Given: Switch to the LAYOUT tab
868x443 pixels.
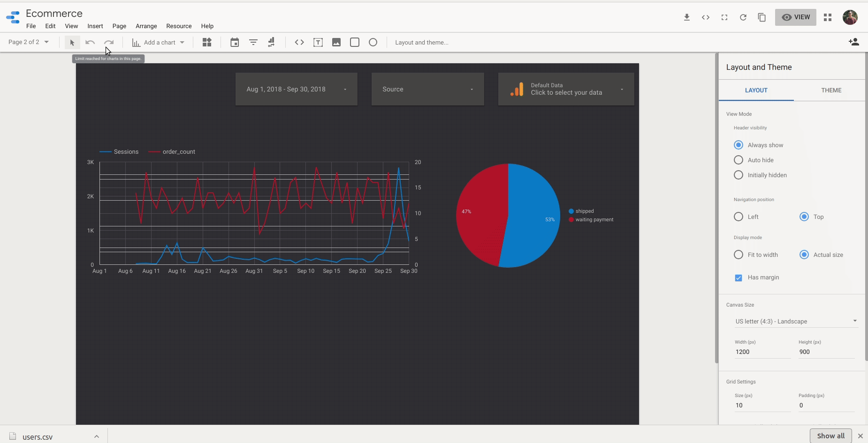Looking at the screenshot, I should pyautogui.click(x=756, y=90).
